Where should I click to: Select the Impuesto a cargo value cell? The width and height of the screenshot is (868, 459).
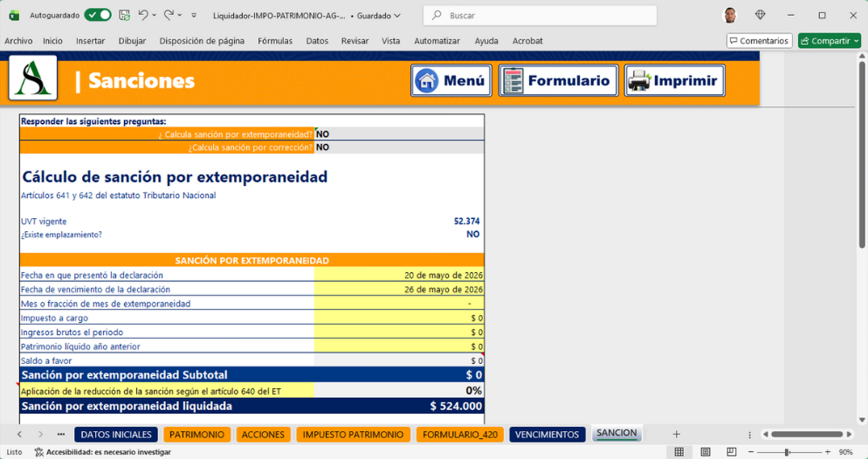[399, 318]
